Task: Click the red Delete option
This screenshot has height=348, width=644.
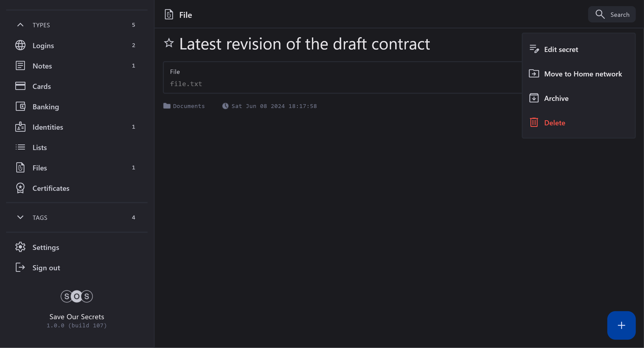Action: 554,123
